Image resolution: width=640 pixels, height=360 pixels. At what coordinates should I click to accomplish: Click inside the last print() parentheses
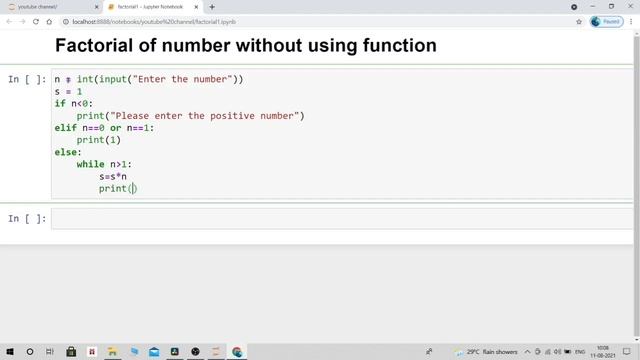pyautogui.click(x=133, y=189)
